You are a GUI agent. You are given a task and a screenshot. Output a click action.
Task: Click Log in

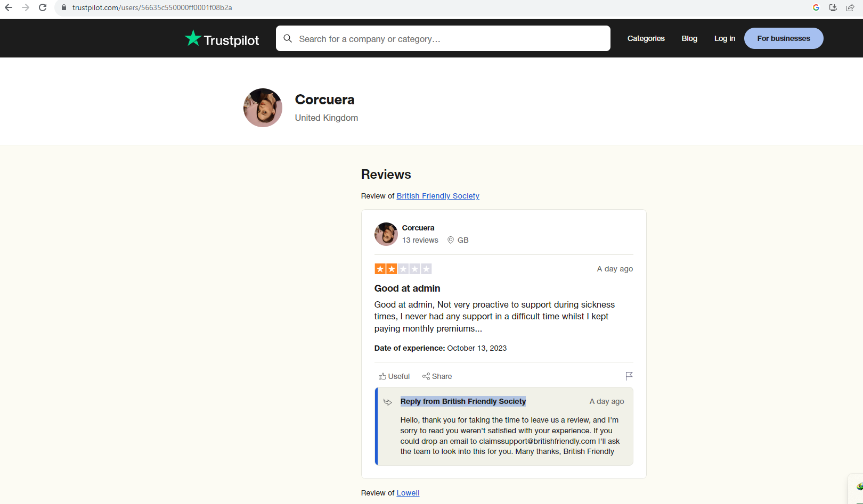coord(724,38)
